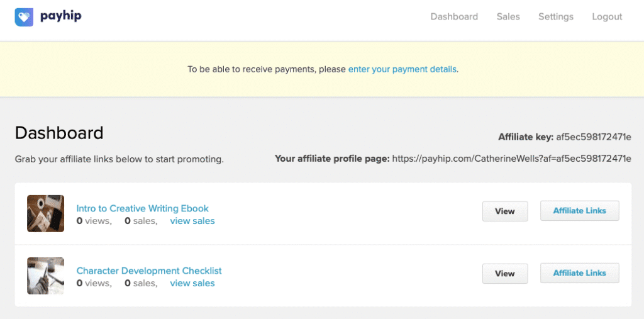The width and height of the screenshot is (644, 319).
Task: View sales for Intro to Creative Writing Ebook
Action: (x=192, y=221)
